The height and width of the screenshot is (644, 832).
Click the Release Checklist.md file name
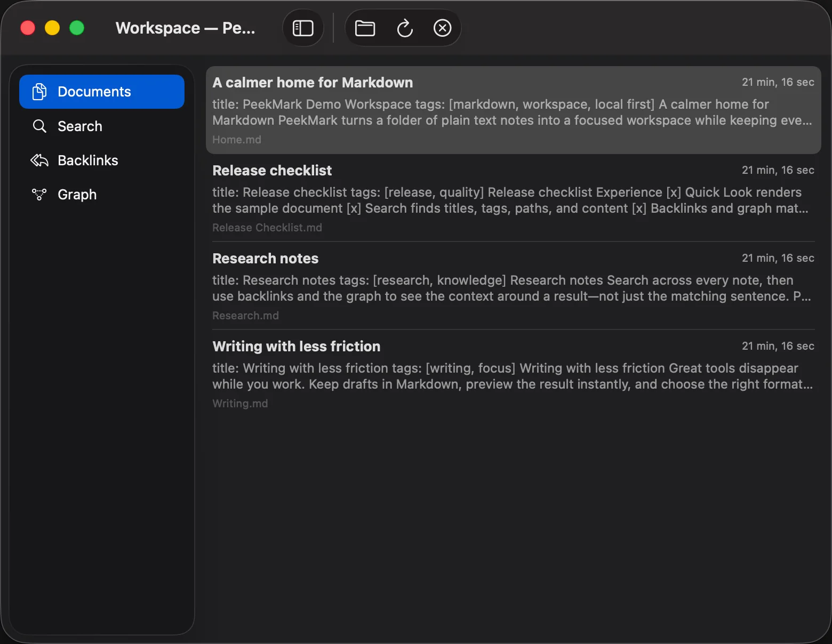(x=267, y=228)
